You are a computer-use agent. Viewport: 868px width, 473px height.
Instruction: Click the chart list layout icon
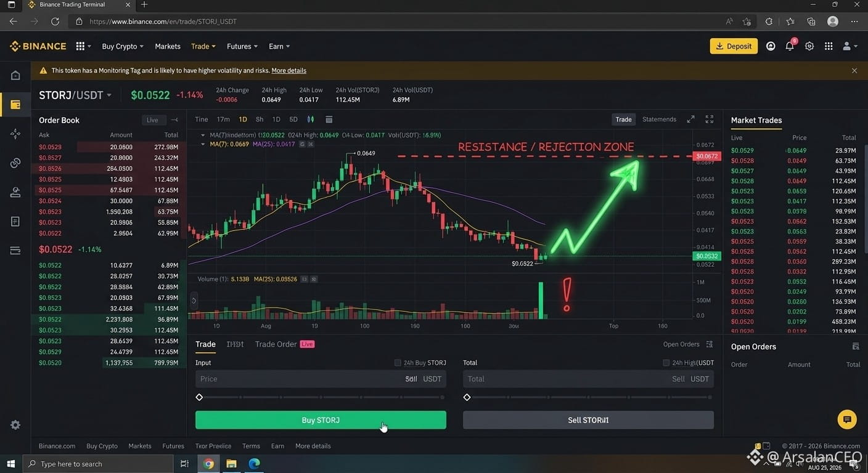coord(329,119)
